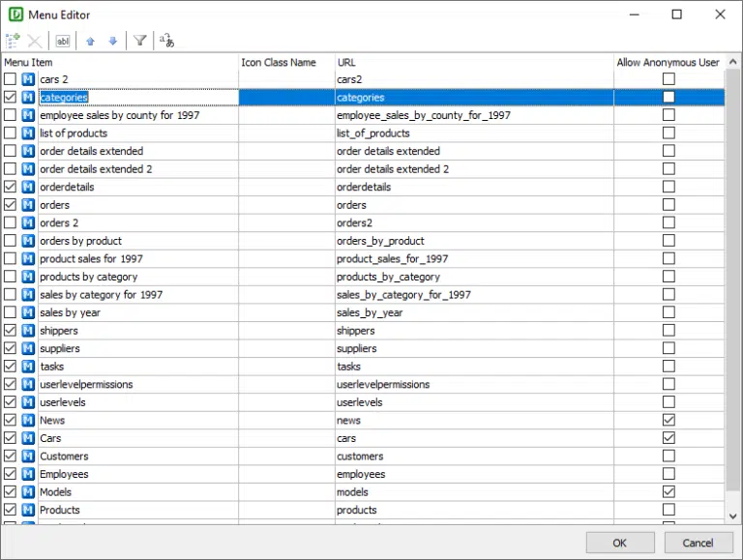Click the M icon beside Products
The height and width of the screenshot is (560, 743).
click(28, 510)
